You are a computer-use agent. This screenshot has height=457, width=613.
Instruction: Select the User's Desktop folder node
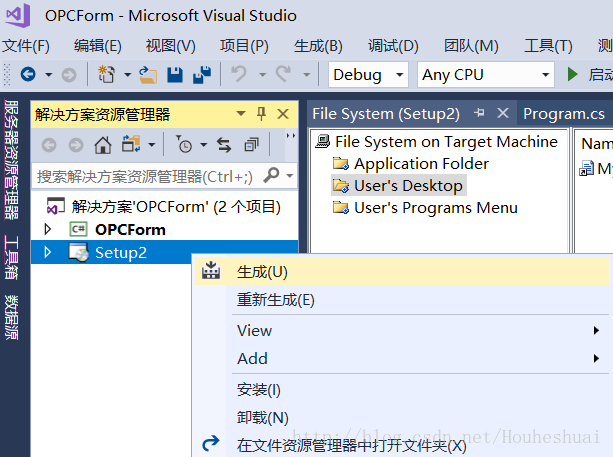click(399, 185)
